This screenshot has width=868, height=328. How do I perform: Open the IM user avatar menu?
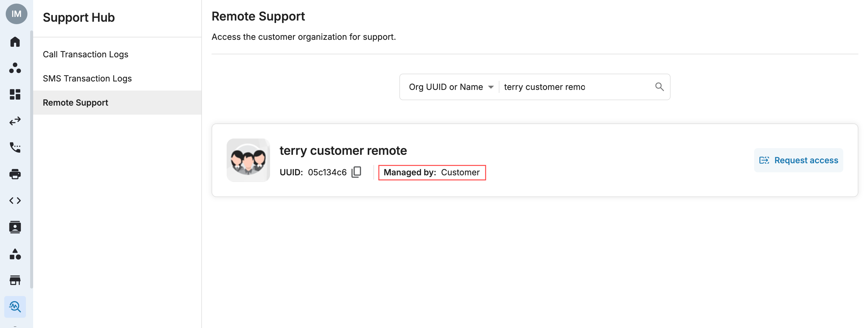[x=16, y=14]
